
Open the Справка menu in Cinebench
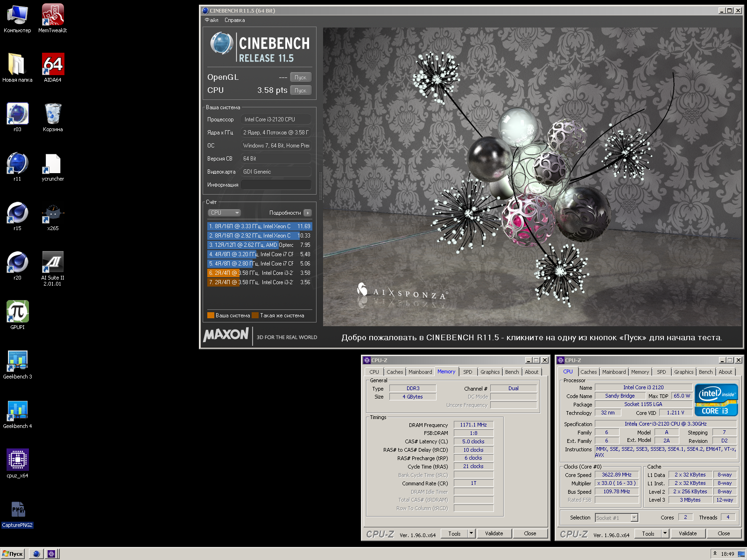(x=234, y=20)
